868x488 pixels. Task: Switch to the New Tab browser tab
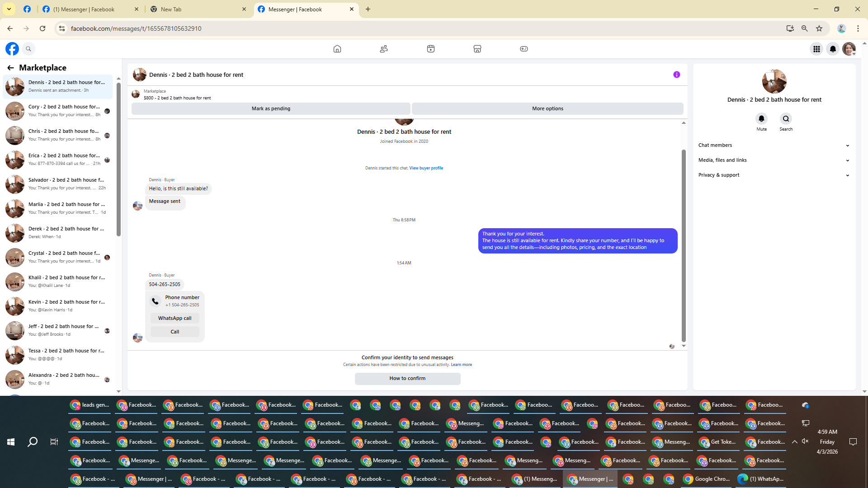pos(194,9)
